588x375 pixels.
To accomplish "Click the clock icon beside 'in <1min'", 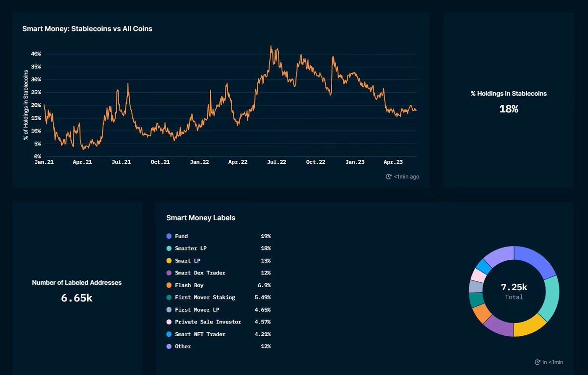I will (x=537, y=362).
